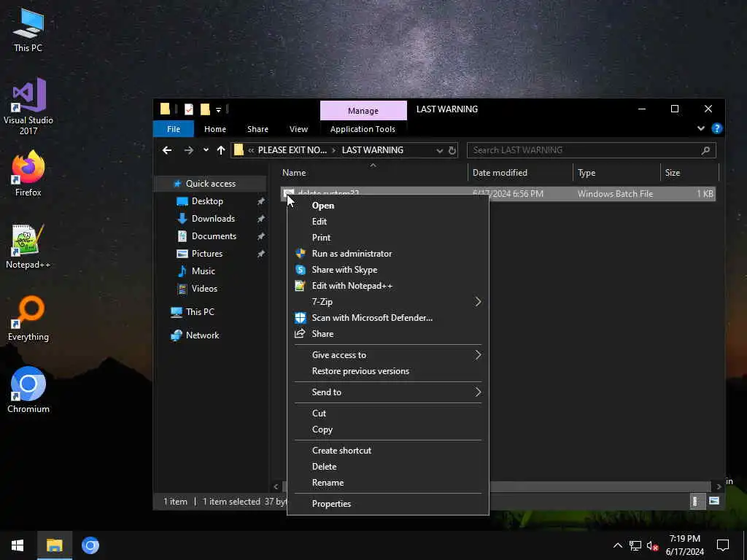Click File Explorer in the taskbar
Viewport: 747px width, 560px height.
(x=54, y=545)
